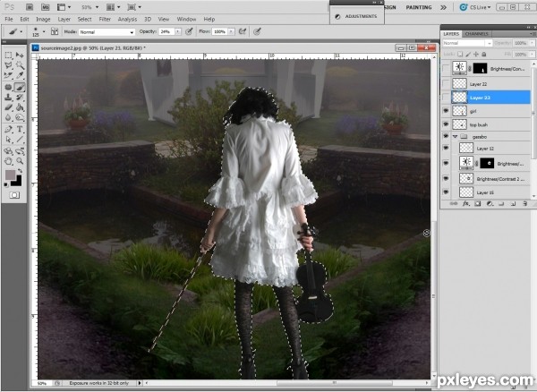Launch Mini Bridge from application bar
This screenshot has height=392, width=537.
tap(46, 7)
